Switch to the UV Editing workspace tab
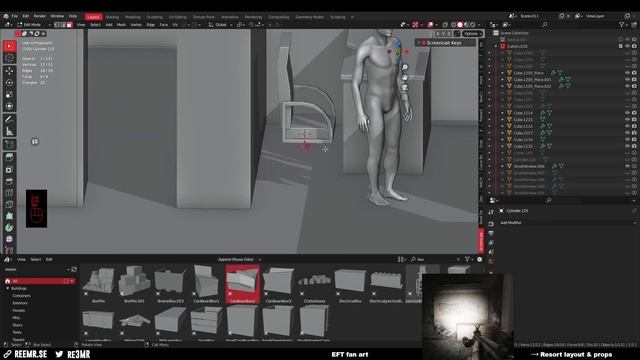Image resolution: width=640 pixels, height=360 pixels. (x=178, y=17)
